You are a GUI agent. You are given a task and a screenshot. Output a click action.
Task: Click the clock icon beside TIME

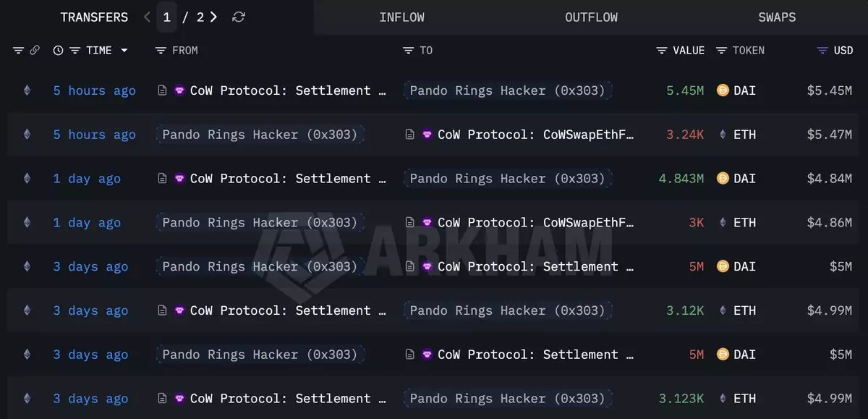[58, 50]
